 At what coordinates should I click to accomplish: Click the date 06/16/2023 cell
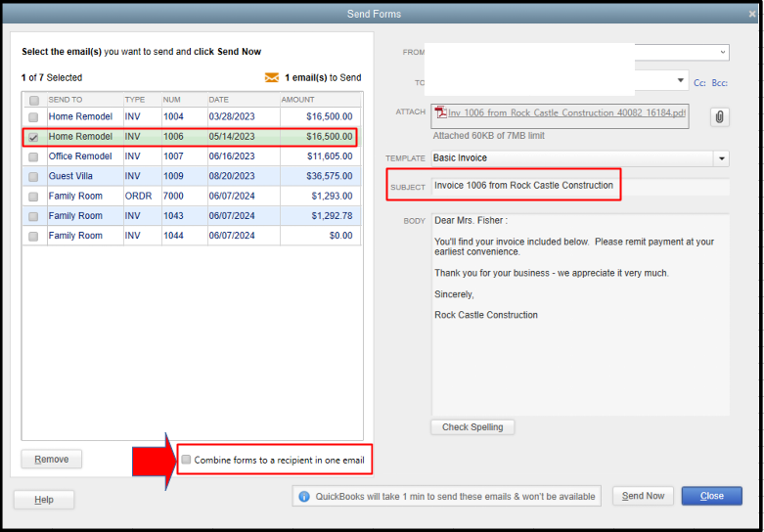pos(244,156)
